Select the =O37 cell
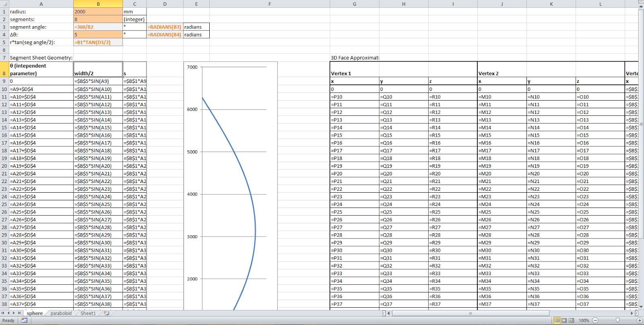644x325 pixels. click(601, 304)
